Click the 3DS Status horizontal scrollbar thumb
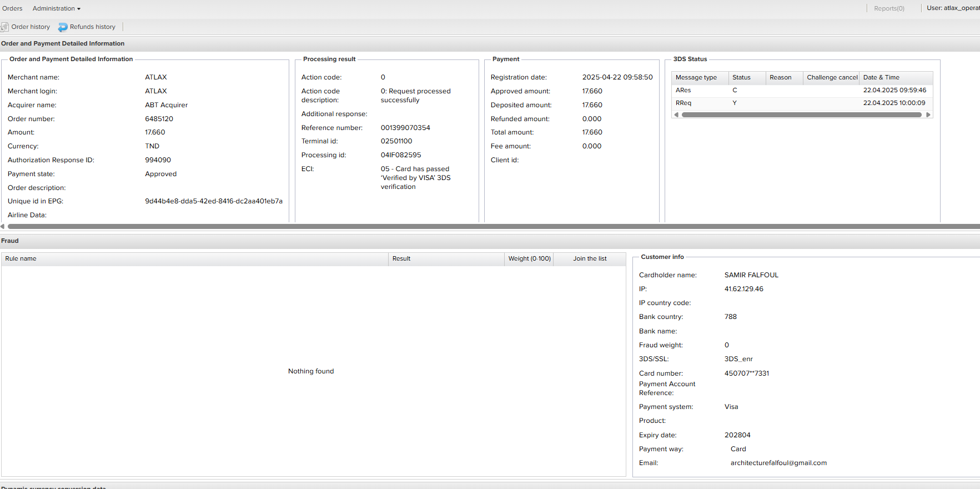Image resolution: width=980 pixels, height=489 pixels. 801,115
